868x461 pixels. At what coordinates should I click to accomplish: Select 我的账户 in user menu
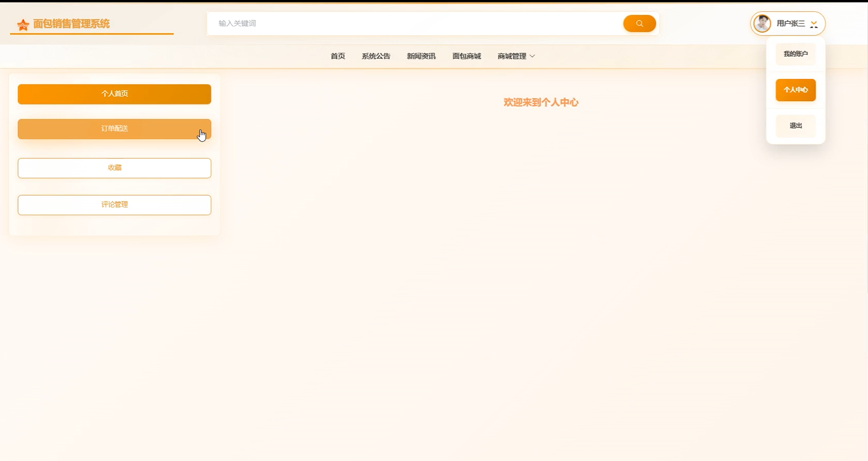pos(796,54)
